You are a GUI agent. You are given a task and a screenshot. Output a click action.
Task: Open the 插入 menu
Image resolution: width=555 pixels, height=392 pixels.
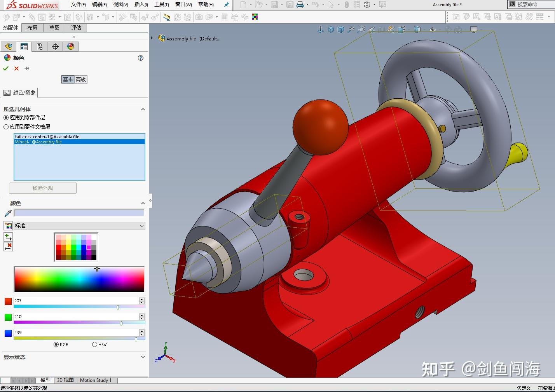pyautogui.click(x=141, y=5)
